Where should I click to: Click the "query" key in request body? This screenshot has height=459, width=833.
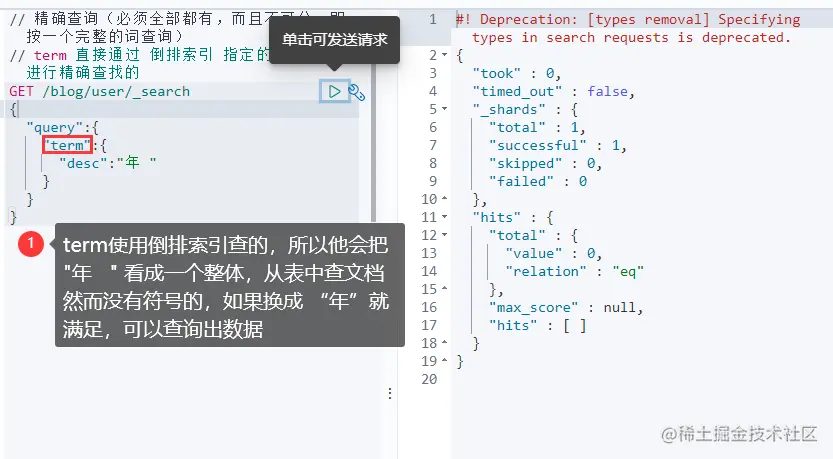point(55,128)
